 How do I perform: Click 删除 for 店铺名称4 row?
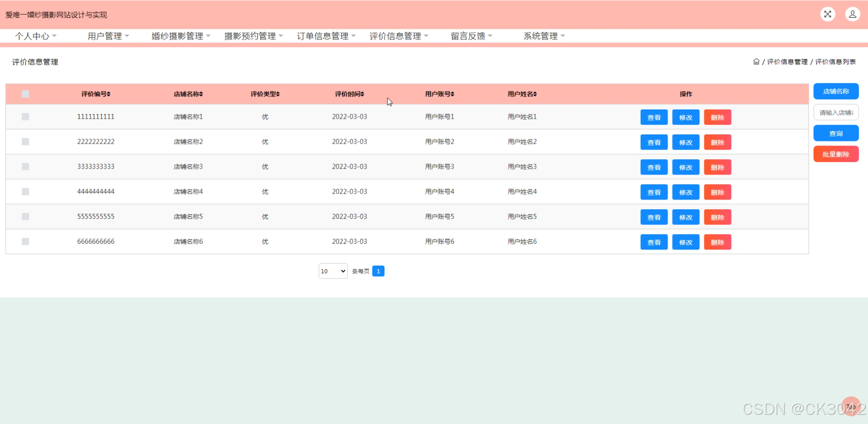717,192
